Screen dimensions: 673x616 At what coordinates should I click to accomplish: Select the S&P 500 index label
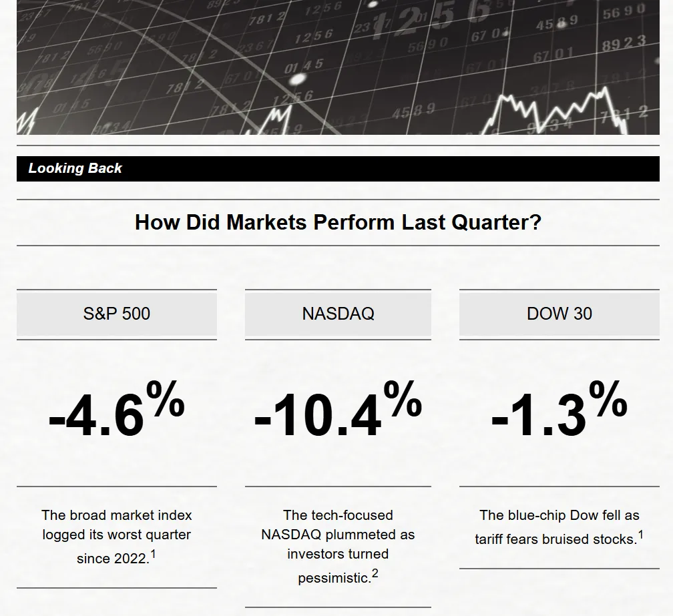117,314
